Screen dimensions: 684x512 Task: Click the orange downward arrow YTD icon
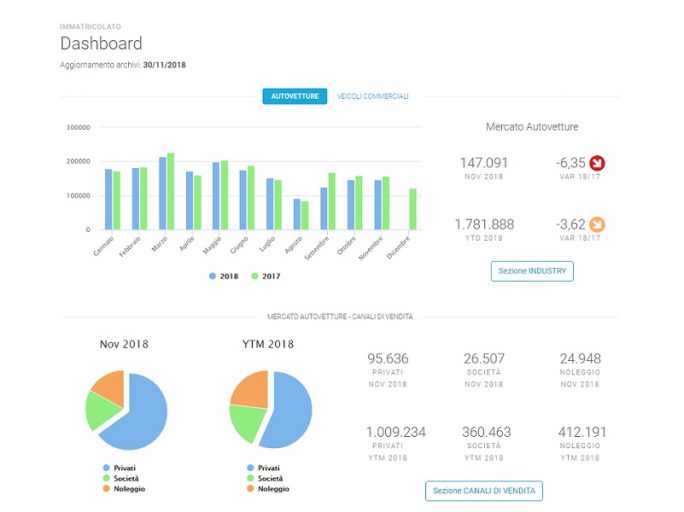click(597, 224)
